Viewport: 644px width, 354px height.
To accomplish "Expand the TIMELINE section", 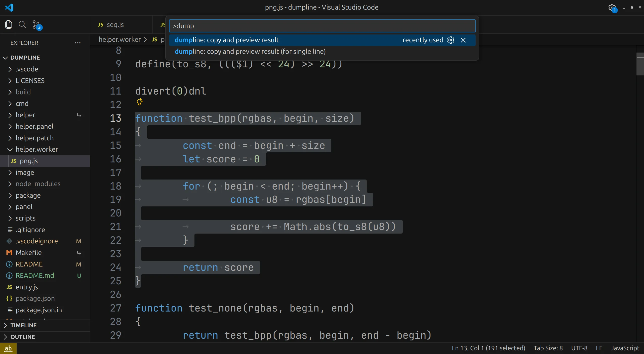I will point(23,325).
